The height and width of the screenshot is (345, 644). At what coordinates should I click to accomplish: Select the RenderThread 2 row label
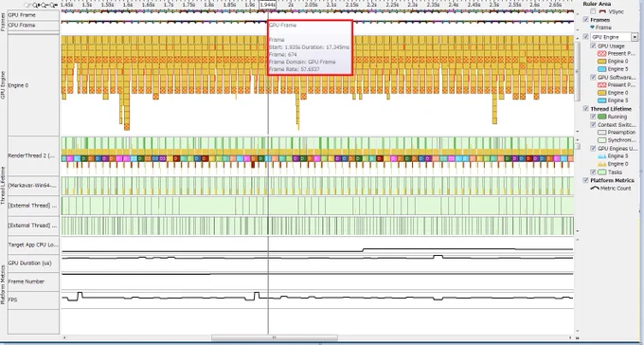pyautogui.click(x=31, y=155)
